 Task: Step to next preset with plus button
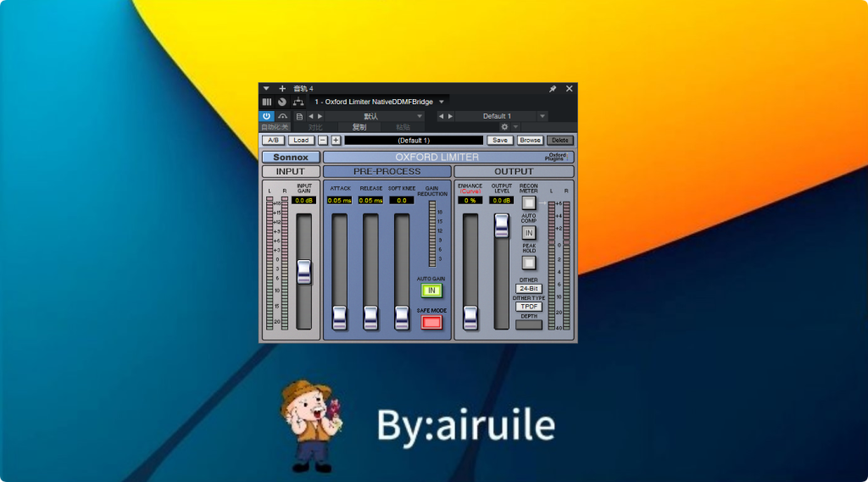click(x=336, y=141)
